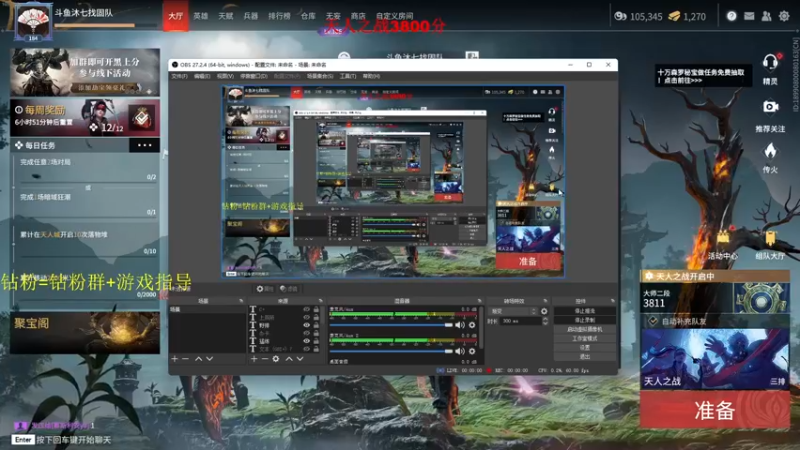Viewport: 800px width, 450px height.
Task: Click 启动虚拟摄像机 button
Action: tap(585, 329)
